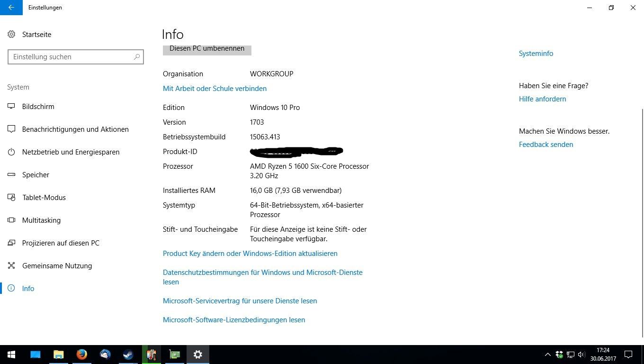
Task: Click 'Hilfe anfordern' link
Action: [542, 99]
